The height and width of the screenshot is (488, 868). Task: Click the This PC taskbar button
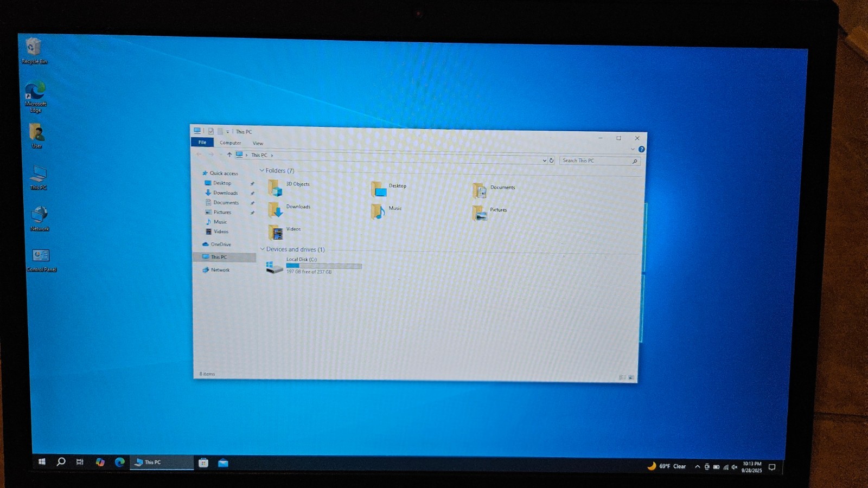(162, 463)
